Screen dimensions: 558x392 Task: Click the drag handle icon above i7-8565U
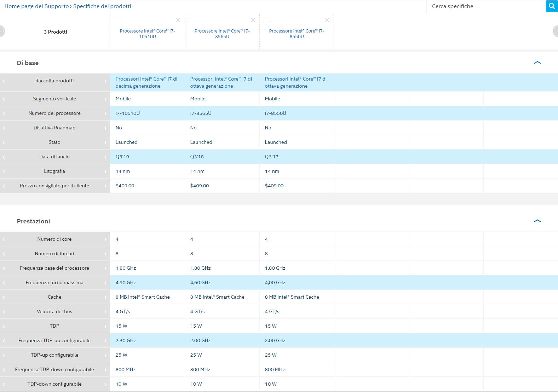click(192, 21)
